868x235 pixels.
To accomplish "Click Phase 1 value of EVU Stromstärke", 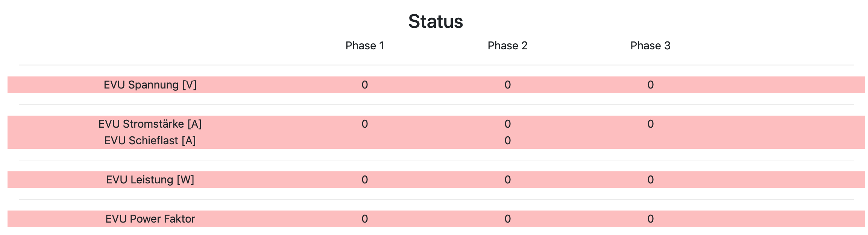I will [364, 124].
